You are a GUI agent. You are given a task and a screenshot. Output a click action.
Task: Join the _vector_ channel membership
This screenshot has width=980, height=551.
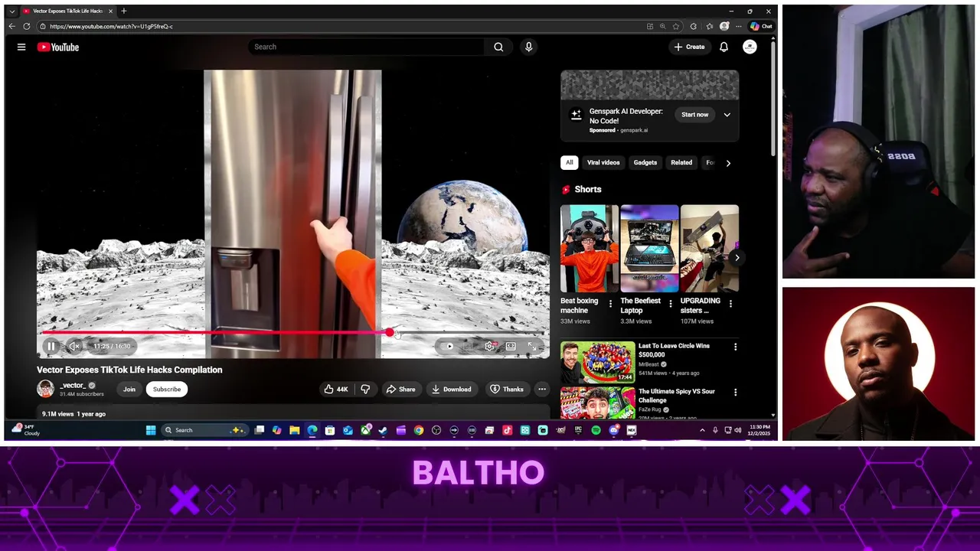point(129,389)
